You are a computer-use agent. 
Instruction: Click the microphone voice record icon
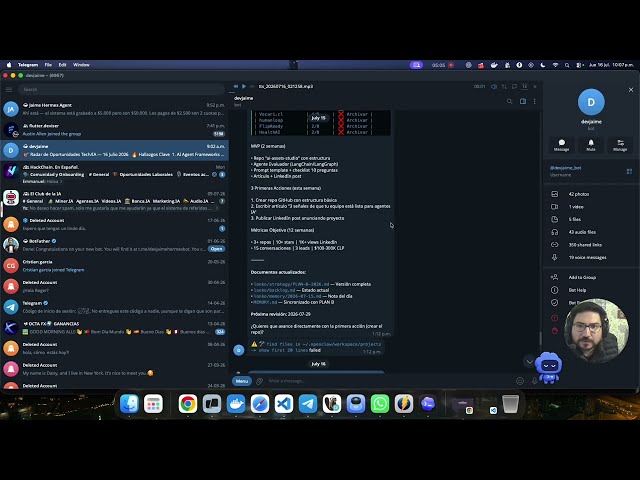534,381
